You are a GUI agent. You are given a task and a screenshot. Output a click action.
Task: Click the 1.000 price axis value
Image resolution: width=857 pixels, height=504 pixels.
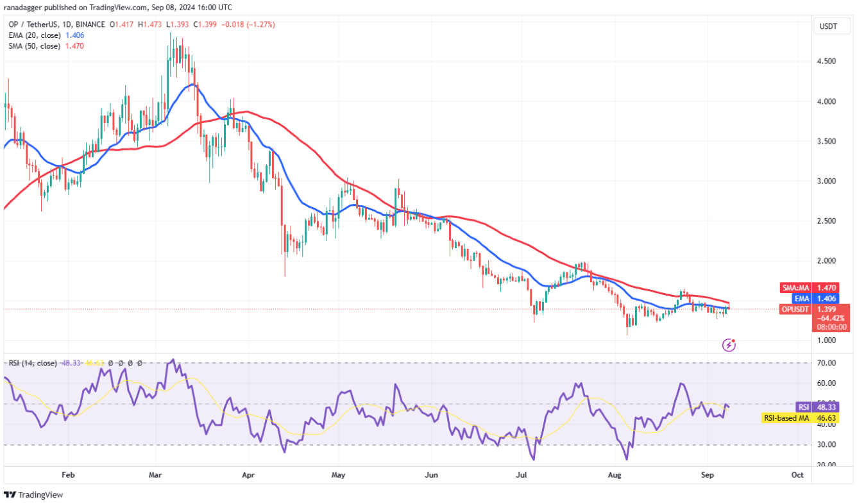[826, 340]
